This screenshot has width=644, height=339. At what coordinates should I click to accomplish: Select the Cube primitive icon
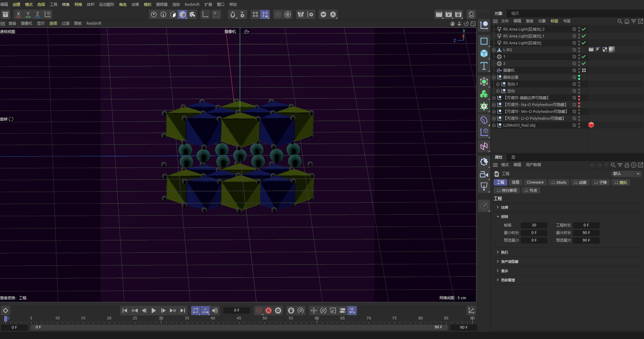[484, 54]
